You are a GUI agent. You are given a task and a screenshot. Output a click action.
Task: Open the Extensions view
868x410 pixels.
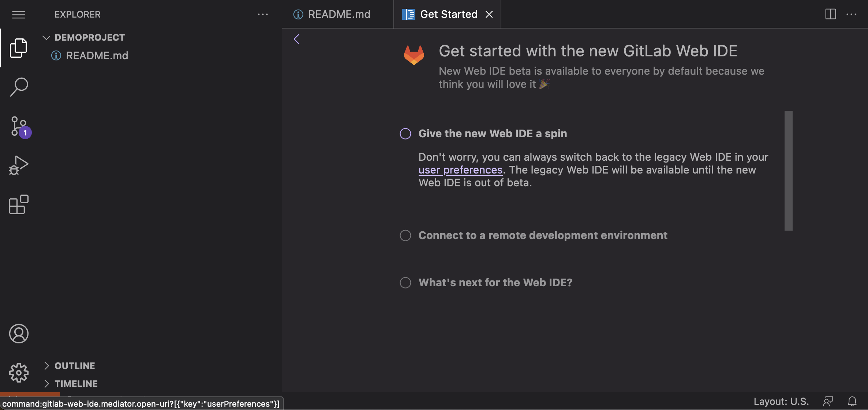pos(18,204)
